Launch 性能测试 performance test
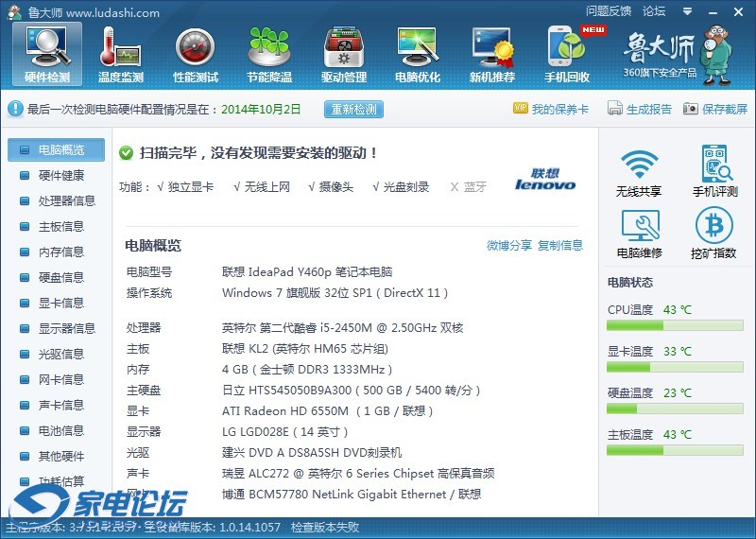The image size is (756, 539). pyautogui.click(x=196, y=55)
